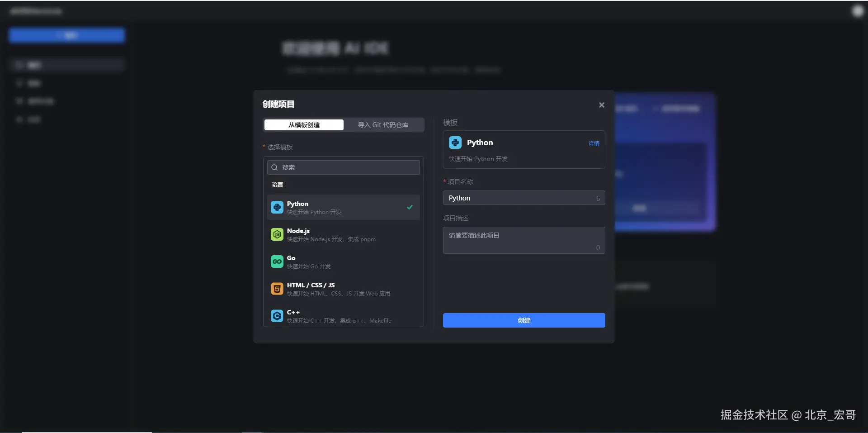Viewport: 868px width, 433px height.
Task: Click the orange HTML / CSS / JS icon
Action: [277, 289]
